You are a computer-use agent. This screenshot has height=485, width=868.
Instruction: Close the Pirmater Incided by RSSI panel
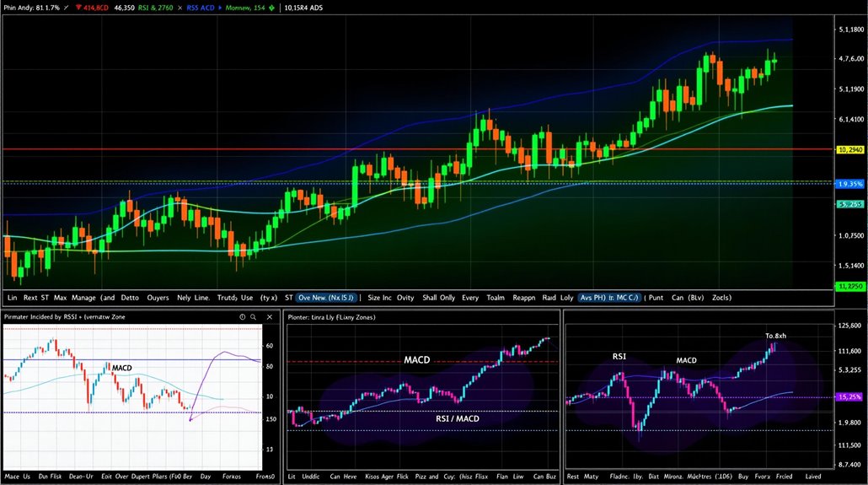(x=270, y=317)
